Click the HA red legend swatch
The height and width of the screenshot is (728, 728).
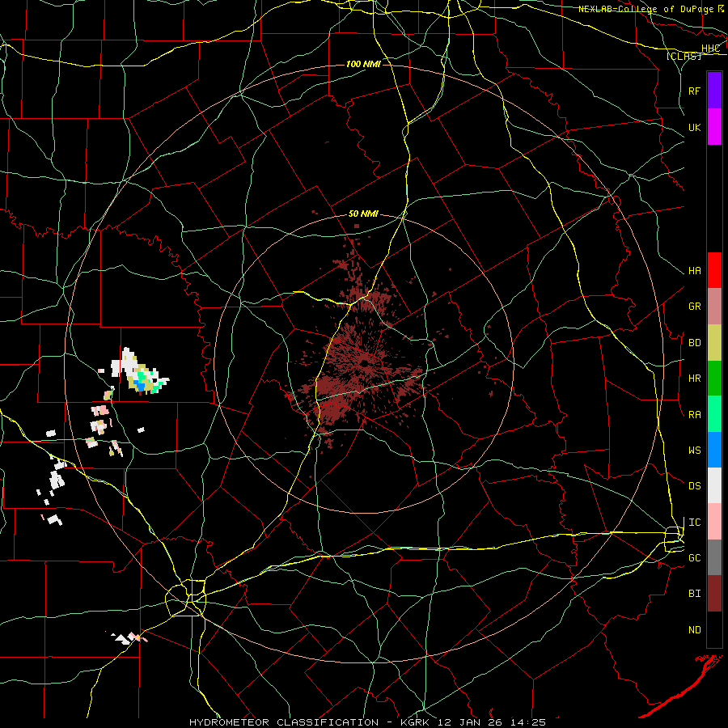[x=714, y=270]
